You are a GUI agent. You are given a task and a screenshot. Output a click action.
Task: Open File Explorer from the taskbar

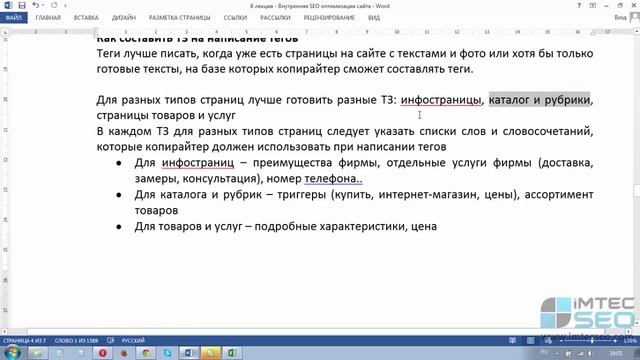(38, 353)
